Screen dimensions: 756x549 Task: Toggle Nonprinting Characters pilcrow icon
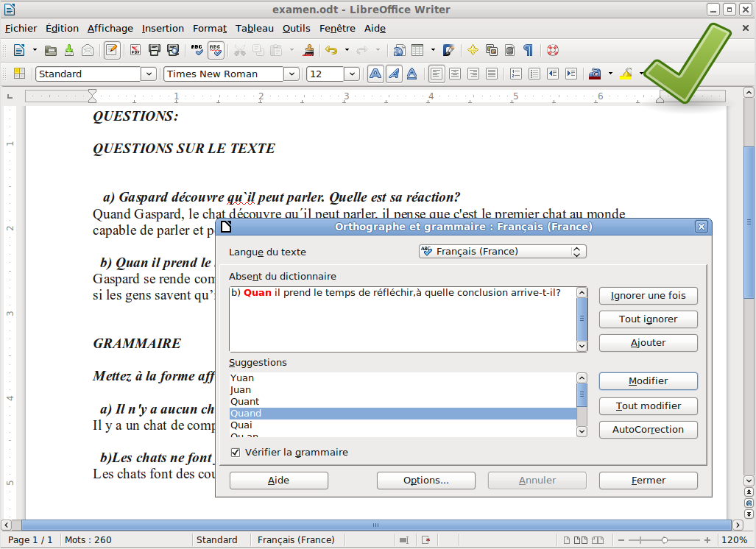528,50
